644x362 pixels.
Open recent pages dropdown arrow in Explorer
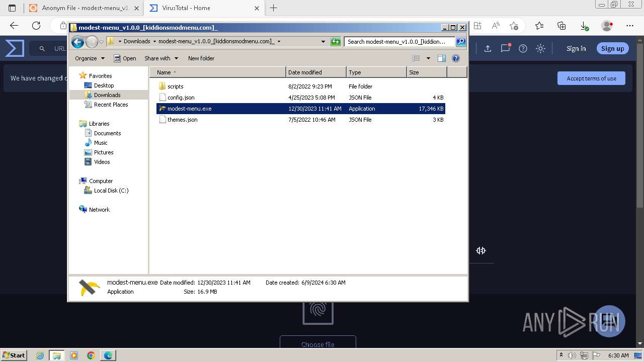click(101, 42)
